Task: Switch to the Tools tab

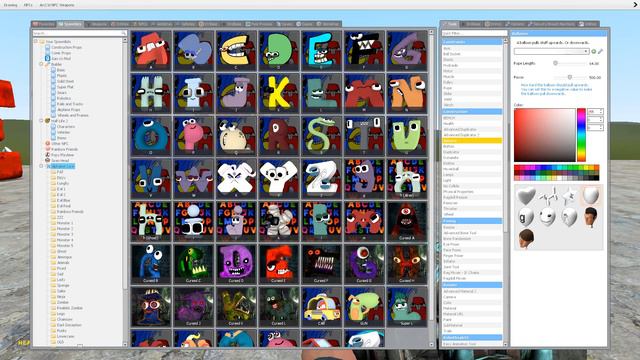Action: 451,24
